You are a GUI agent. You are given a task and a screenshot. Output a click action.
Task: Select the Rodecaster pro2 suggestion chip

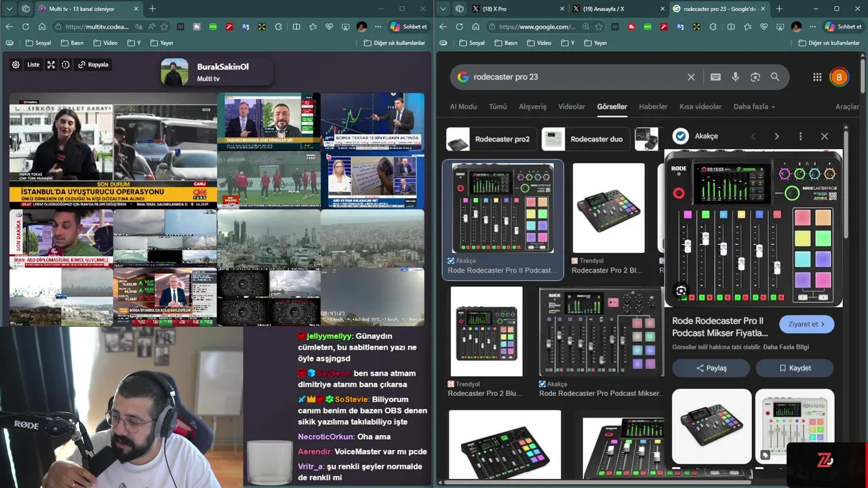tap(491, 139)
